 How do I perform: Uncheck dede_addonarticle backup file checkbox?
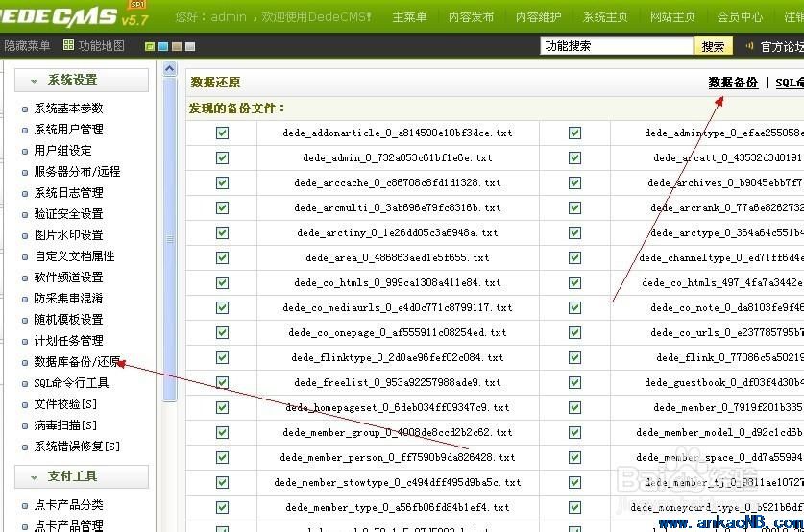(222, 133)
